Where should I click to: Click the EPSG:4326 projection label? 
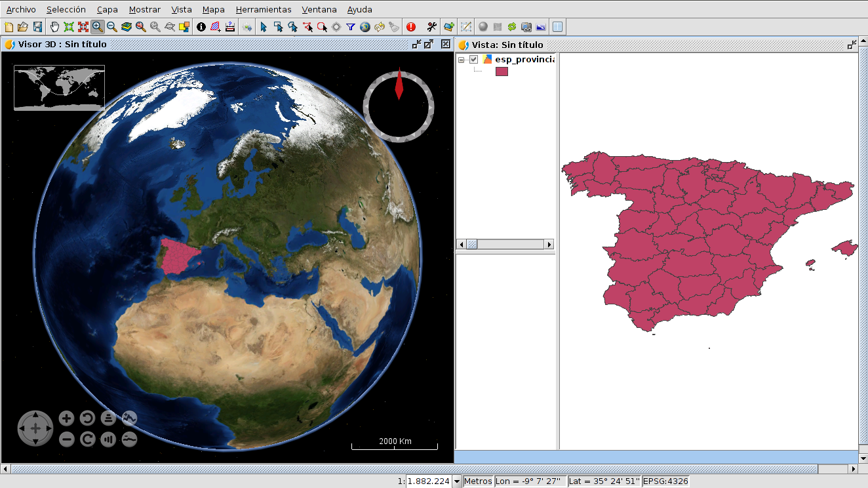point(665,481)
